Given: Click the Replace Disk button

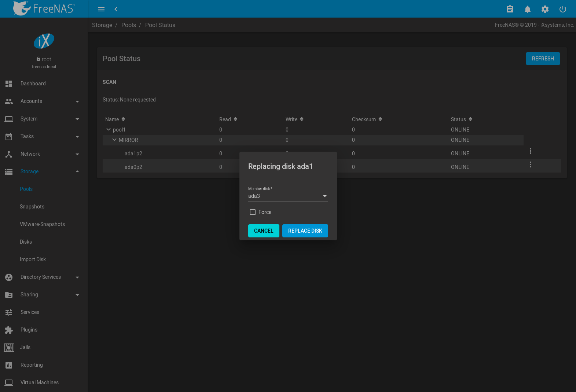Looking at the screenshot, I should coord(305,231).
